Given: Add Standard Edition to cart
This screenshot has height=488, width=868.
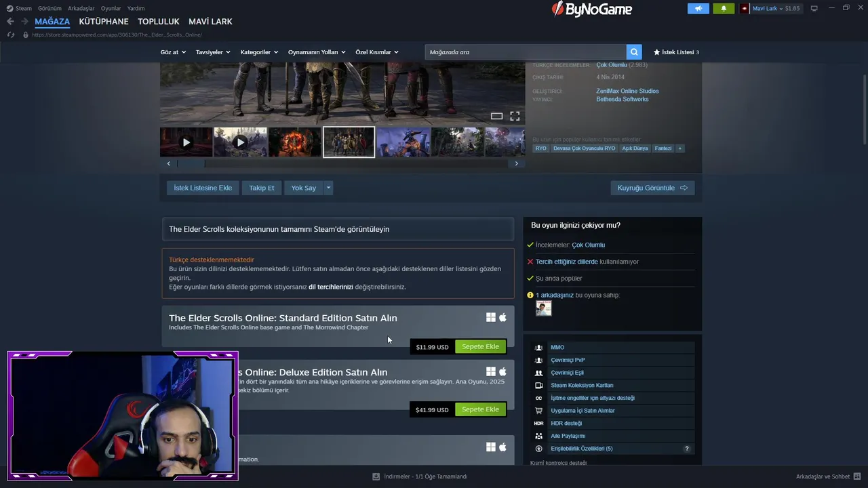Looking at the screenshot, I should [x=480, y=346].
